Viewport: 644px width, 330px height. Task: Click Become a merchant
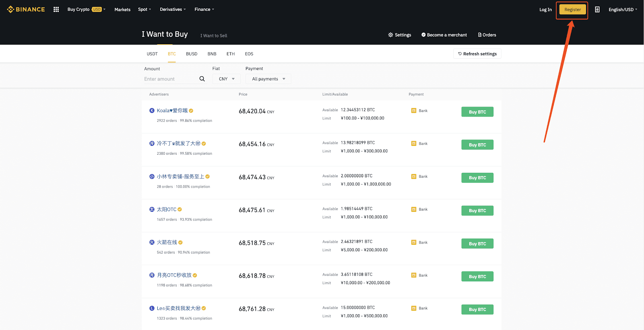(444, 35)
